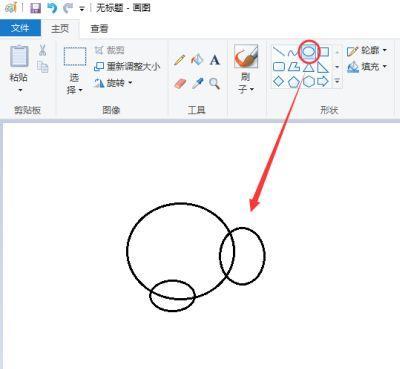Select the Text tool letter A
This screenshot has height=369, width=400.
pyautogui.click(x=215, y=60)
